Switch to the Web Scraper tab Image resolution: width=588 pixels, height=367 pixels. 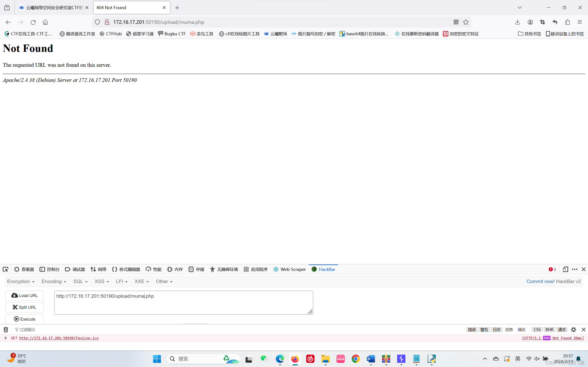[x=290, y=269]
